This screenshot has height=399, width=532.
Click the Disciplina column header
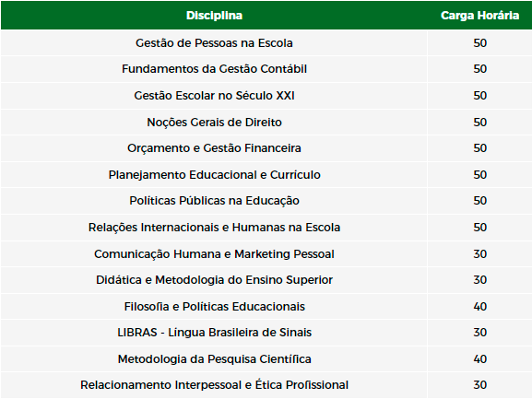pos(214,16)
